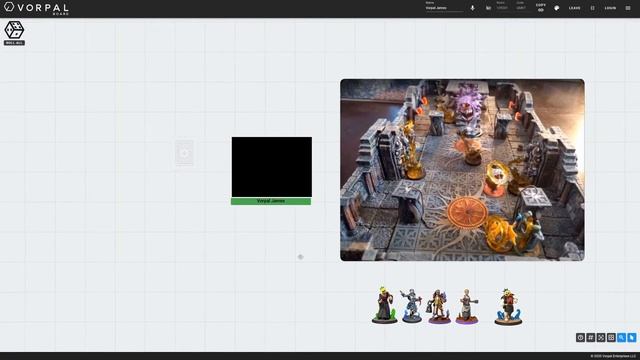Click the Vorpal Board logo
Screen dimensions: 640x360
coord(36,8)
